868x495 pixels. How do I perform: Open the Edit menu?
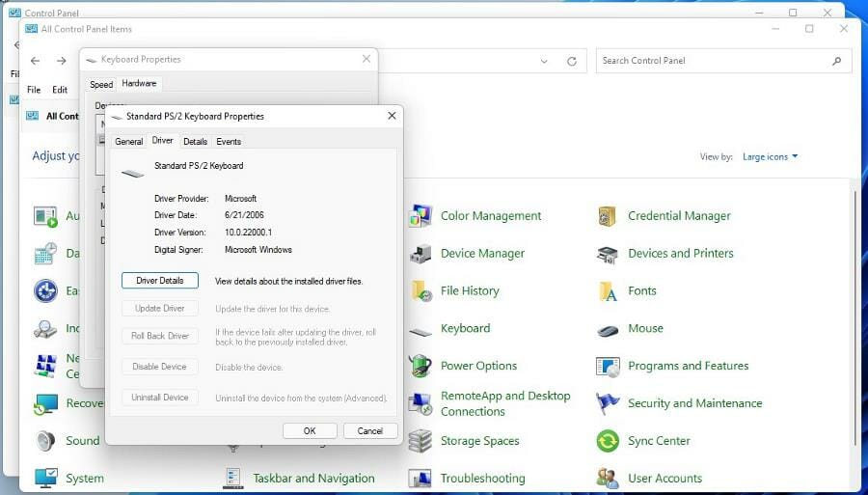(60, 90)
